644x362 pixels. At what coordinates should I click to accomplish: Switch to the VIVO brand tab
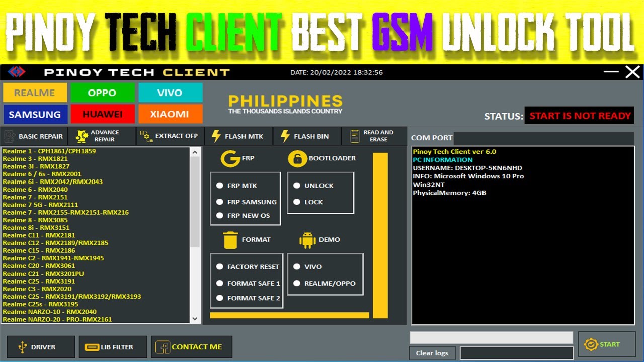point(170,93)
